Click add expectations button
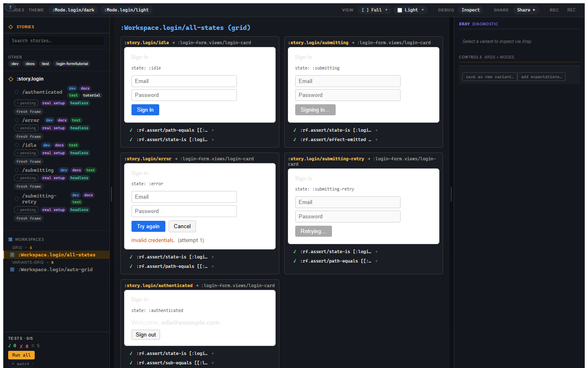 point(541,77)
